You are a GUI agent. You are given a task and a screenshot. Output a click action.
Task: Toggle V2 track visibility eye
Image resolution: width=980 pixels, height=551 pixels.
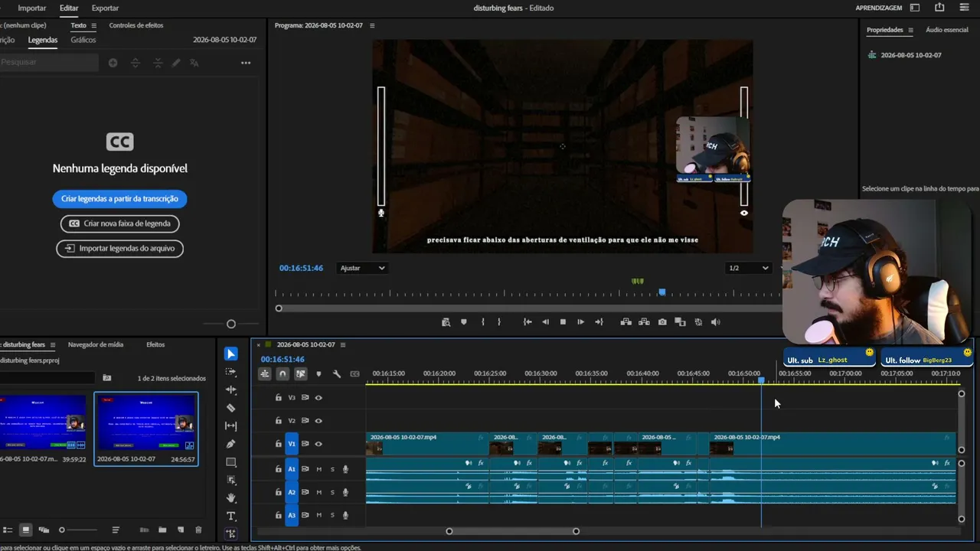pyautogui.click(x=318, y=421)
